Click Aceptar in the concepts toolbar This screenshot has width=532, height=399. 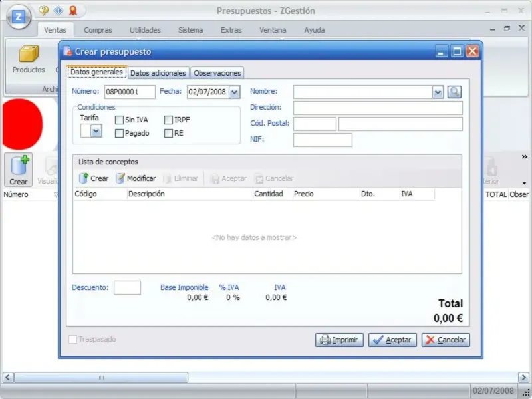point(228,178)
